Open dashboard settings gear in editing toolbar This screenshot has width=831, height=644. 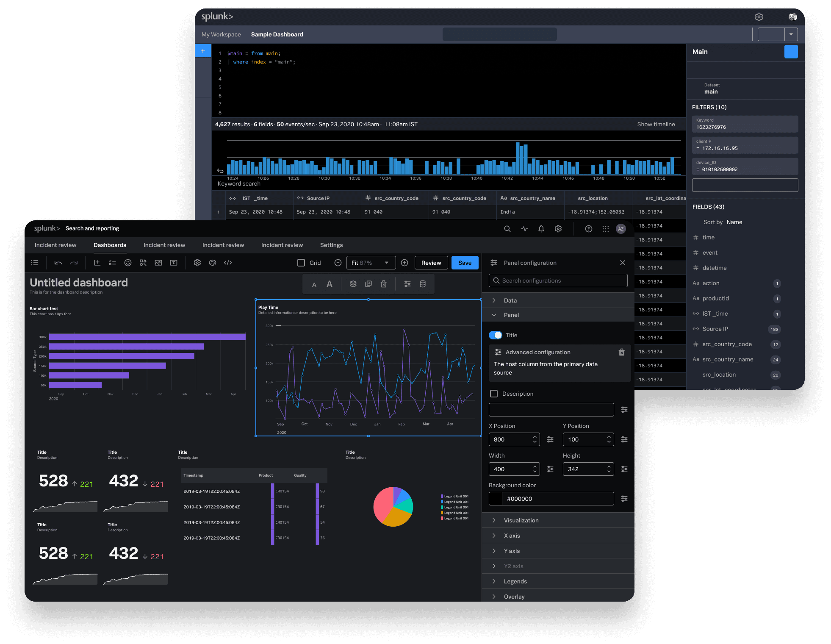[197, 263]
